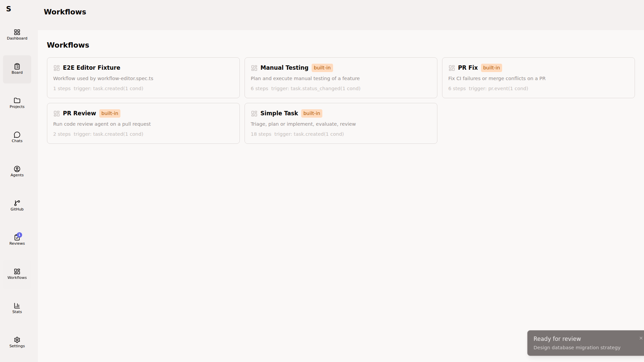Open the Dashboard panel
Viewport: 644px width, 362px height.
pos(17,35)
